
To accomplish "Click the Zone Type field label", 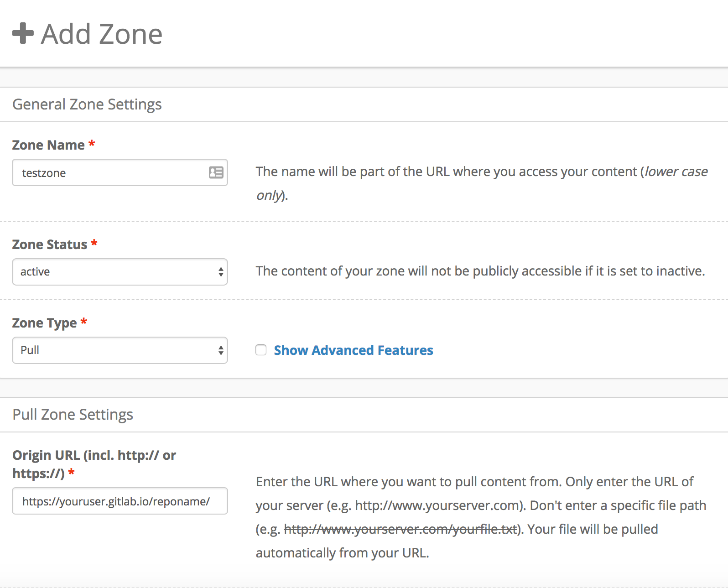I will 44,323.
